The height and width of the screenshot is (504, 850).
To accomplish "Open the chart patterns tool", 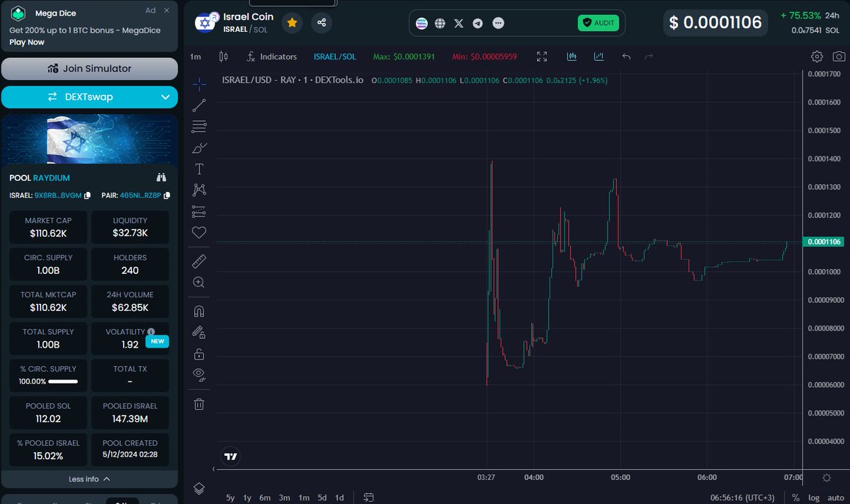I will tap(199, 190).
